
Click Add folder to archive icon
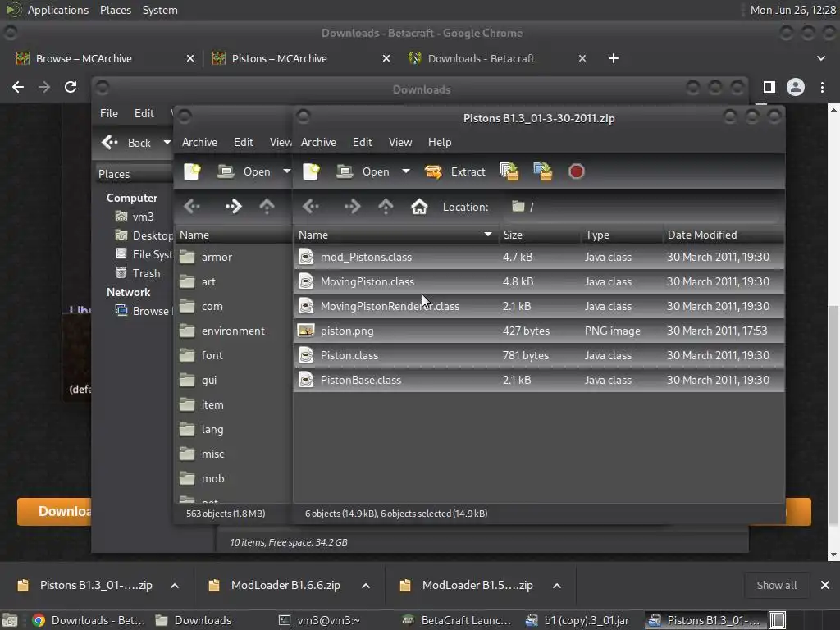pyautogui.click(x=543, y=171)
